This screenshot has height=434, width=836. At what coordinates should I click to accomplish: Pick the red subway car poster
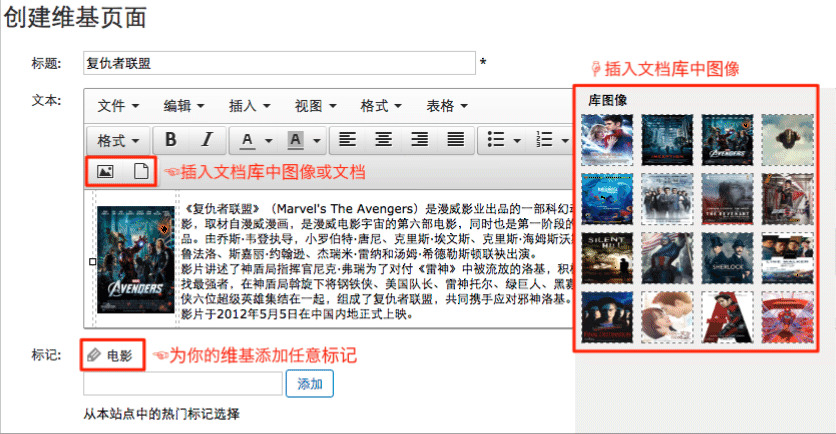point(787,199)
